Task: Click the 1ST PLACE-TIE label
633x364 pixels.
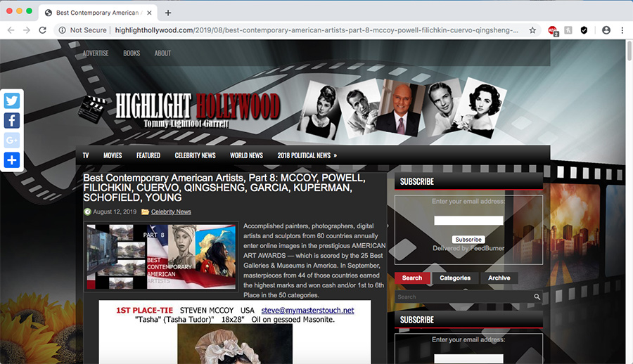Action: pos(144,311)
